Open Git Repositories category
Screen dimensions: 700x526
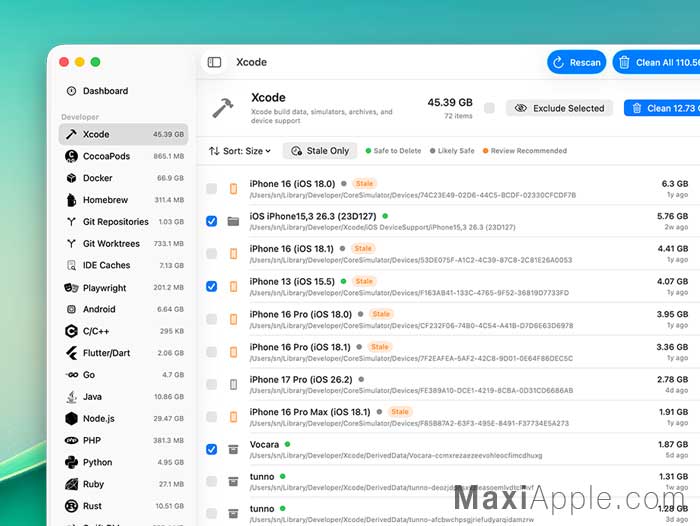pyautogui.click(x=123, y=222)
